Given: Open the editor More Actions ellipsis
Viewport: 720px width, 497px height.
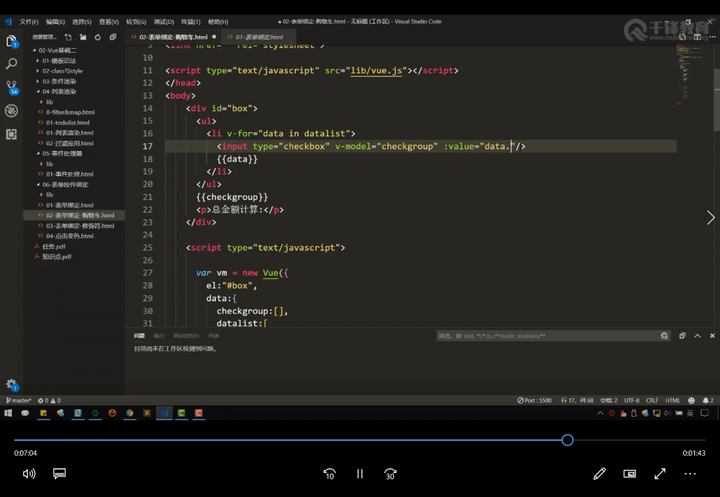Looking at the screenshot, I should tap(712, 37).
